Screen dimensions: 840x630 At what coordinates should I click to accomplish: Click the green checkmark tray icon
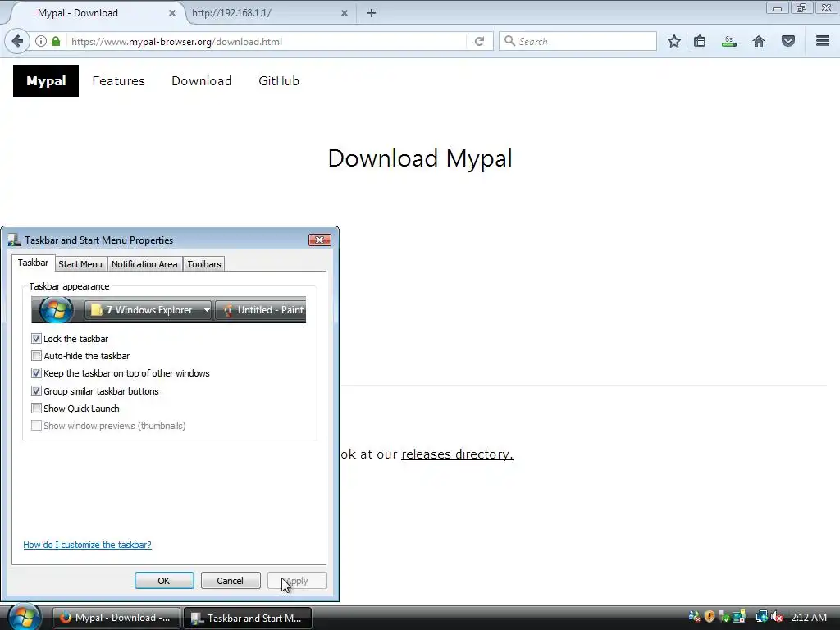[x=724, y=617]
